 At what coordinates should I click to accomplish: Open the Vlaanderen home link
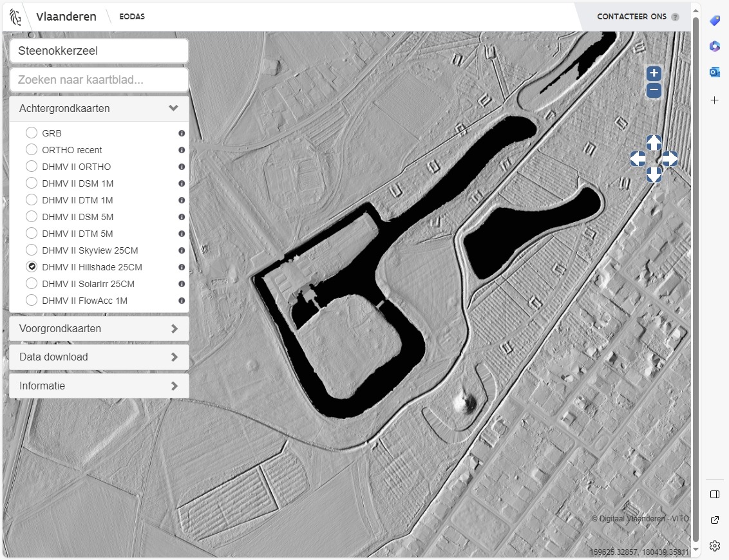[x=66, y=17]
